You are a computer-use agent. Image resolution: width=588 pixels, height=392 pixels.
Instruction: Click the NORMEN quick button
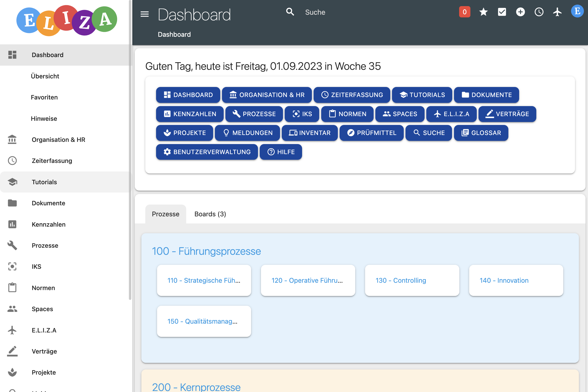(347, 114)
